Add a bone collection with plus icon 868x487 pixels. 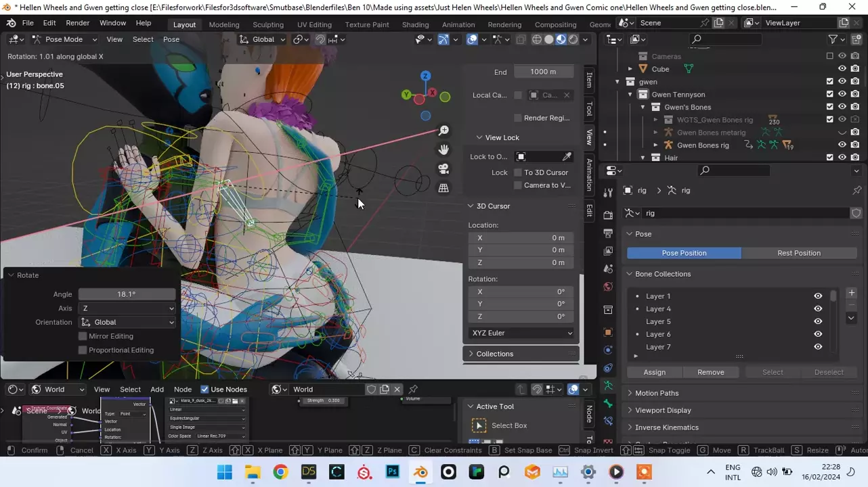pos(851,293)
